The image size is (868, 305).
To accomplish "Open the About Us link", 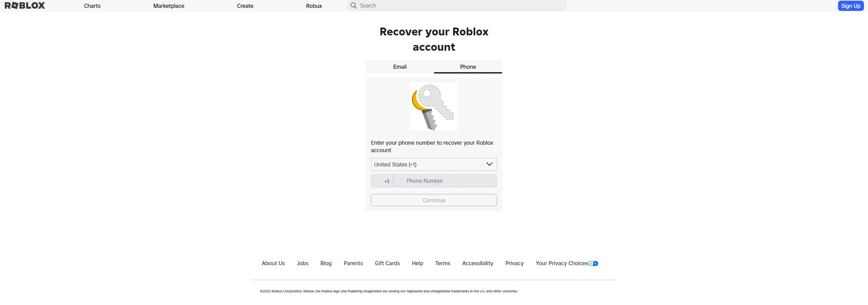I will pos(273,263).
